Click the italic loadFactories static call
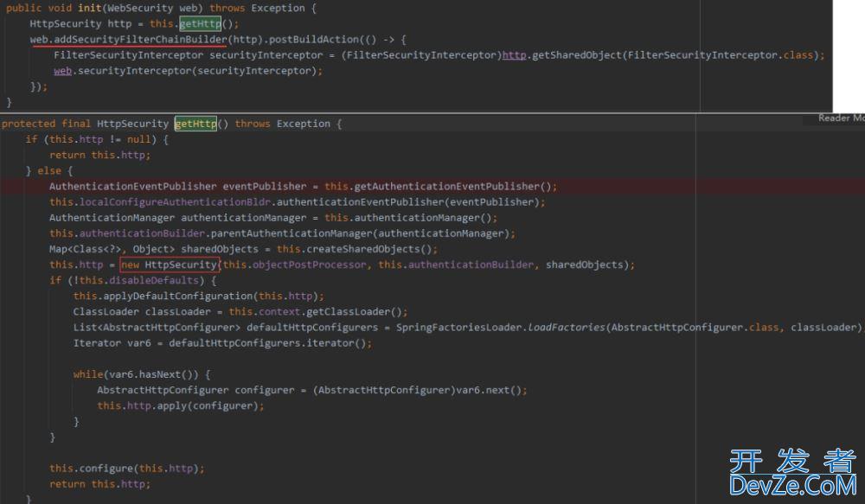865x504 pixels. pyautogui.click(x=566, y=328)
